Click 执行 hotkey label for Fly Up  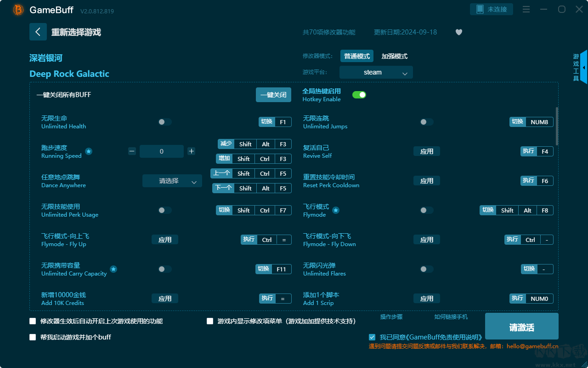click(249, 239)
